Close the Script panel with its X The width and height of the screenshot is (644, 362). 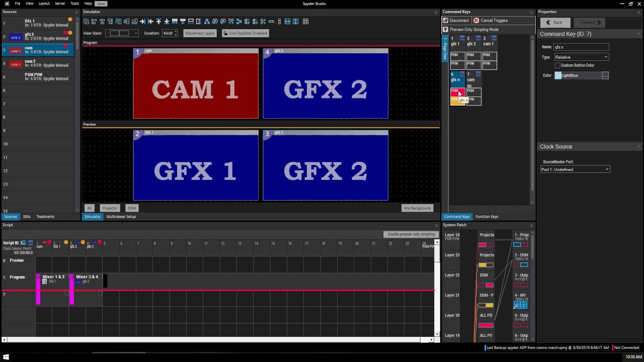[x=436, y=225]
